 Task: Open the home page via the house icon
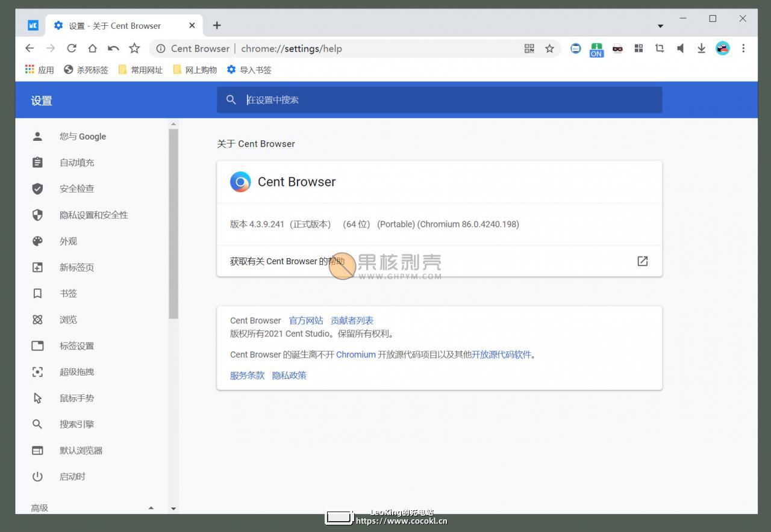(x=92, y=48)
